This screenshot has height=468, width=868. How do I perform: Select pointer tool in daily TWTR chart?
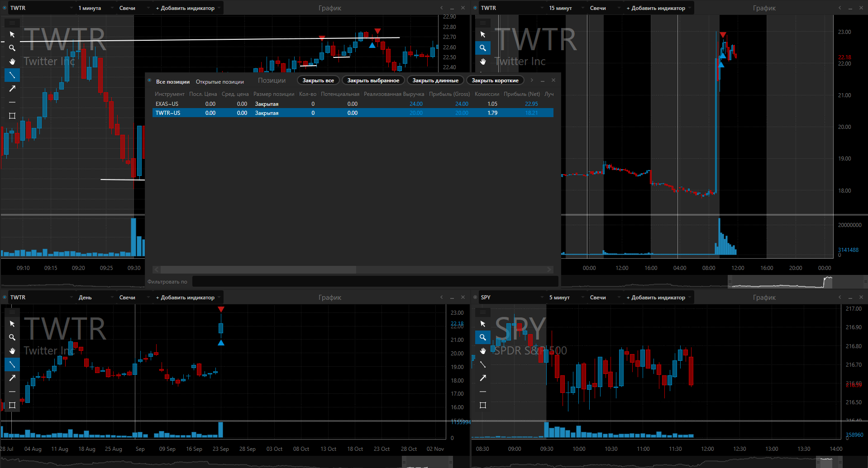coord(12,324)
